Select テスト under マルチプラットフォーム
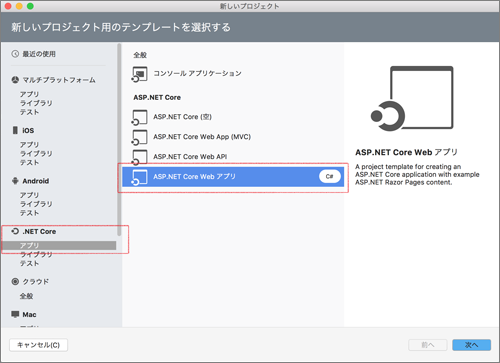Screen dimensions: 500x363 pos(29,112)
